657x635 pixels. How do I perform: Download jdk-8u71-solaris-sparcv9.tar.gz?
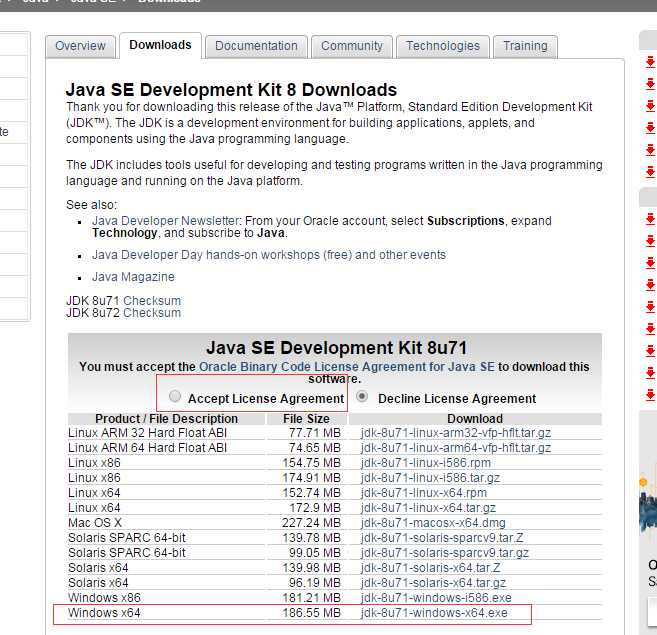pos(445,553)
